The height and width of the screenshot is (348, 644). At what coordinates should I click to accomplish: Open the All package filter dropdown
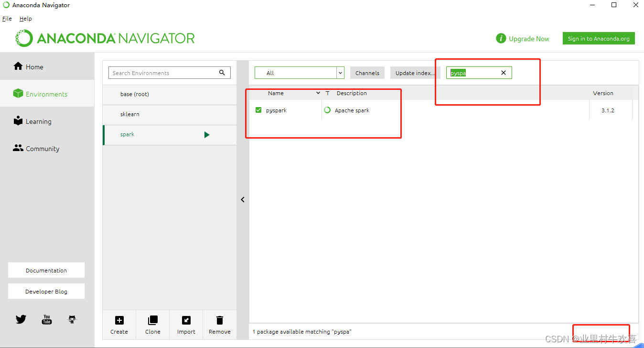tap(300, 73)
